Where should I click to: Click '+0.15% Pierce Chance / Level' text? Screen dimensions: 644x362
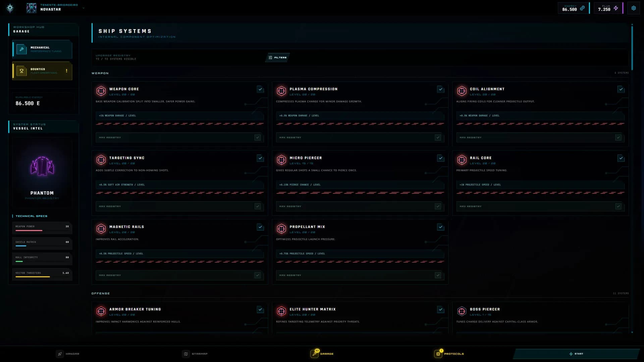(x=300, y=185)
